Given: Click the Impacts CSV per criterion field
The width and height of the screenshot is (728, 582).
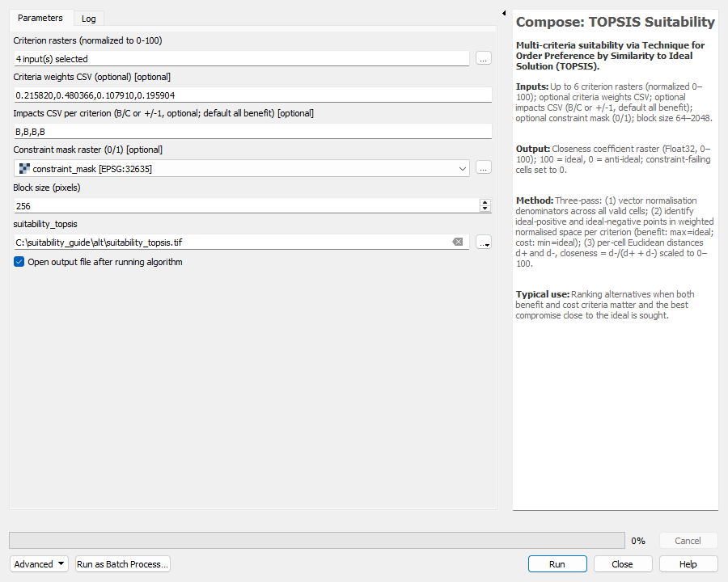Looking at the screenshot, I should [x=252, y=131].
